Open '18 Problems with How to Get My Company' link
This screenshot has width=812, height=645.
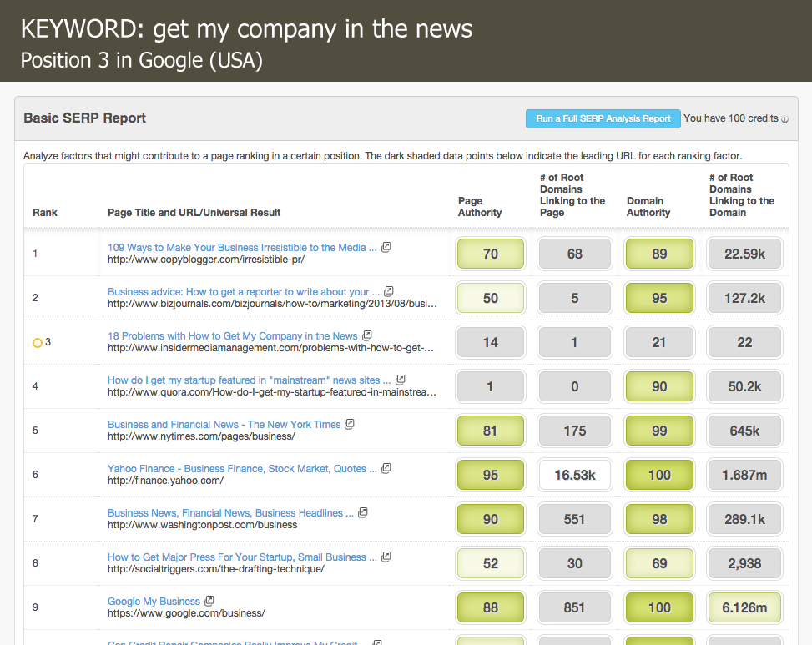pyautogui.click(x=233, y=336)
